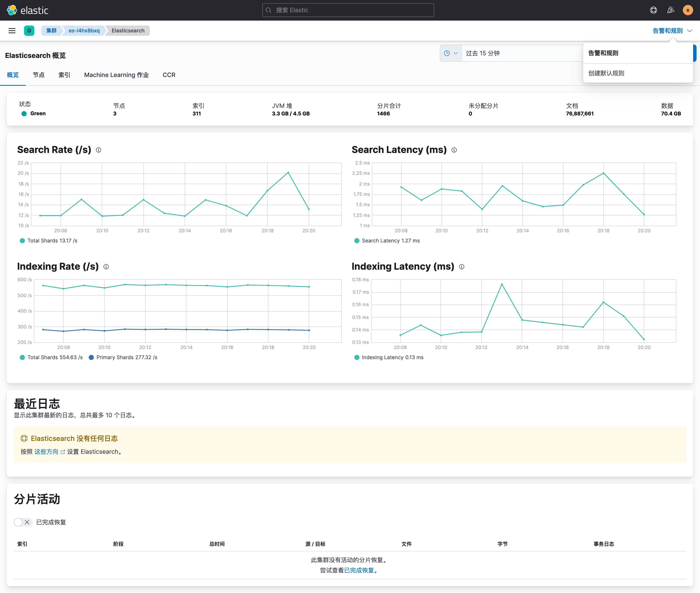Click the green D space icon
700x593 pixels.
(29, 31)
